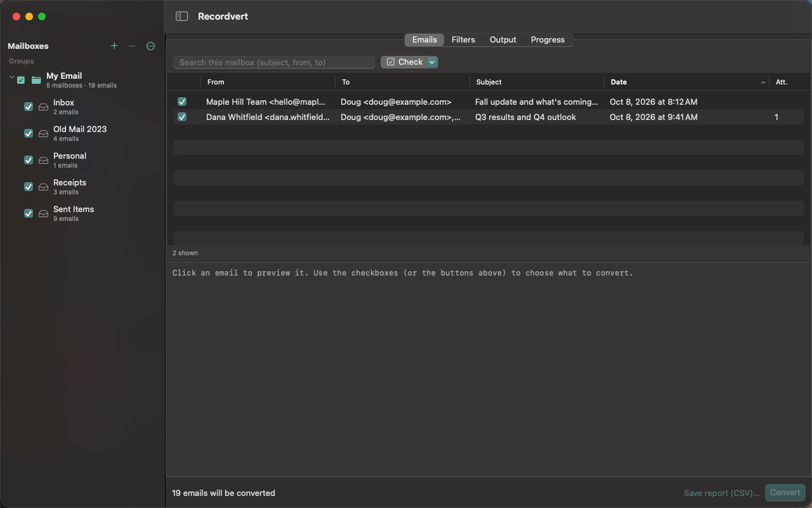The width and height of the screenshot is (812, 508).
Task: Select the Sent Items mailbox row
Action: tap(82, 213)
